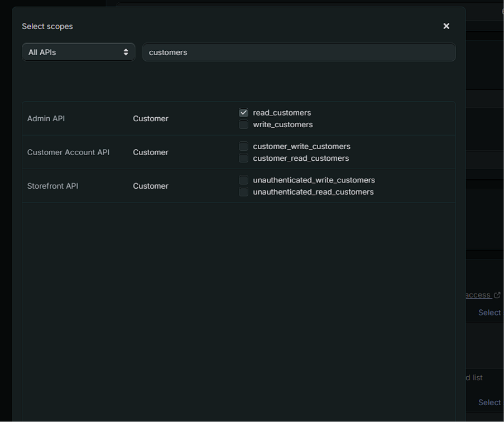Click the Select scopes dialog title

coord(47,26)
